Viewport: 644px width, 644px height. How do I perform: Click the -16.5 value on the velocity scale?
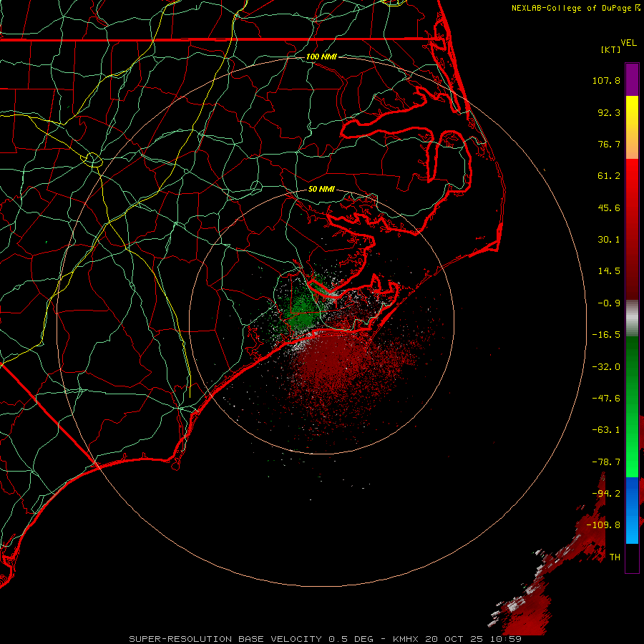(x=606, y=335)
